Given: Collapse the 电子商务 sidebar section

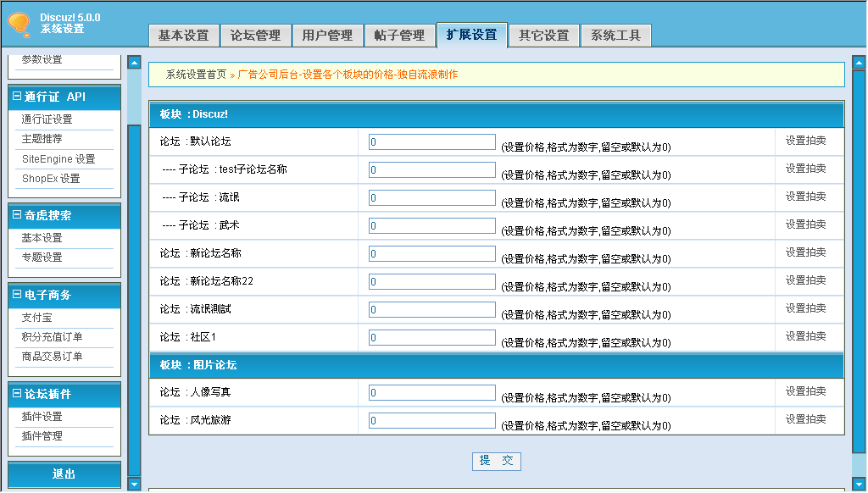Looking at the screenshot, I should pos(17,295).
